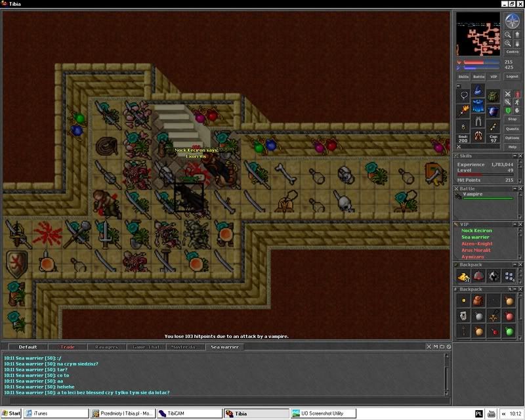The width and height of the screenshot is (525, 420).
Task: Minimize the lower Backpack panel
Action: point(515,289)
